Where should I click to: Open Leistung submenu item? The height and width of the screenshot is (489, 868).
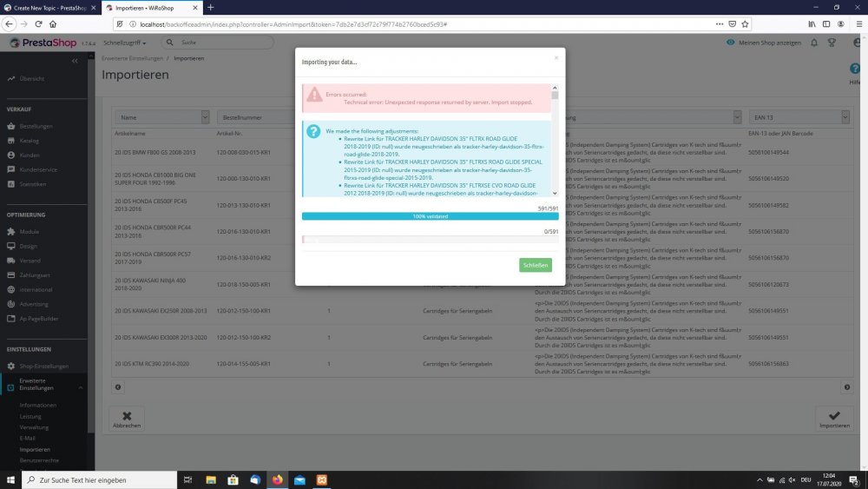[30, 416]
